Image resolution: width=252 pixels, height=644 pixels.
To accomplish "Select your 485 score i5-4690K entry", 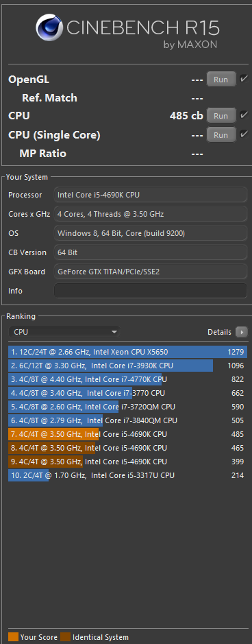I will (128, 434).
